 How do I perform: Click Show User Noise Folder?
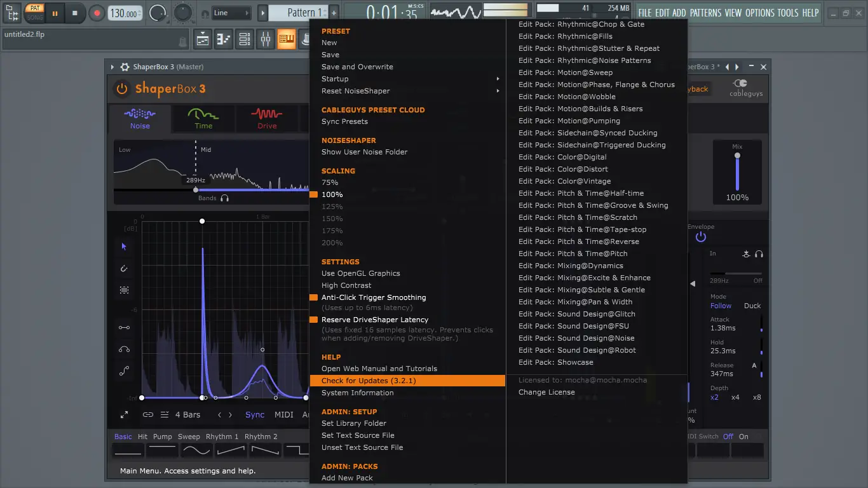click(365, 152)
